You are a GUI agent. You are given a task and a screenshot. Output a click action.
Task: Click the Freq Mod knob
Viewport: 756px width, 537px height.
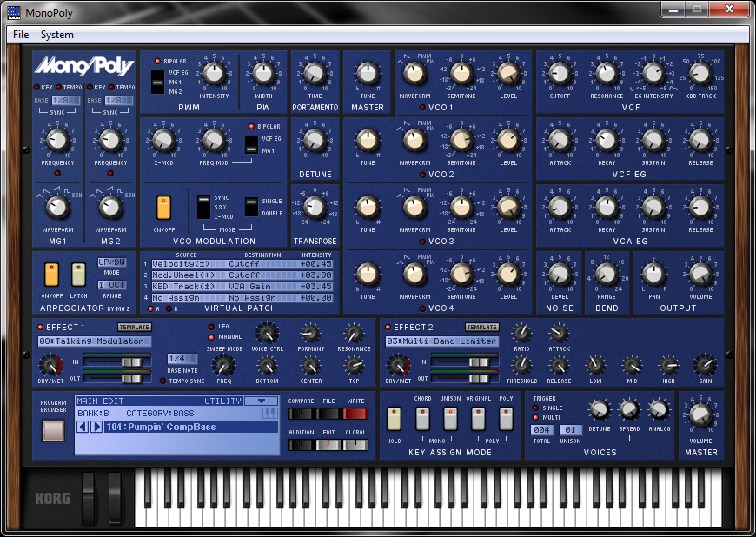[214, 141]
